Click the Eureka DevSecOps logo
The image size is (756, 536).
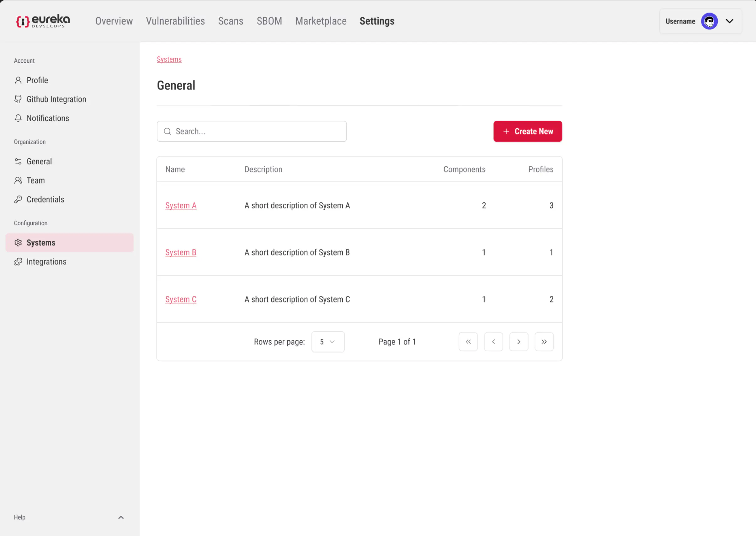(x=43, y=21)
